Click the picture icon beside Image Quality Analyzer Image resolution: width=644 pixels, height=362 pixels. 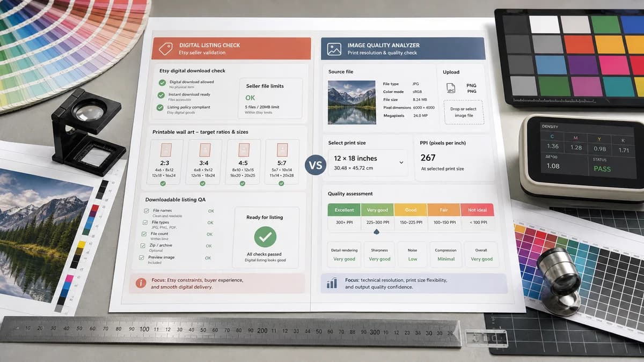[334, 49]
